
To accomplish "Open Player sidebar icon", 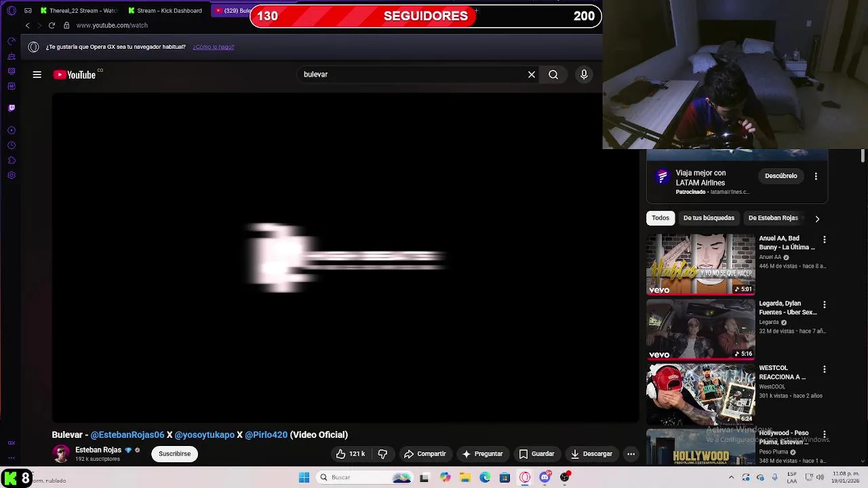I will (x=12, y=130).
